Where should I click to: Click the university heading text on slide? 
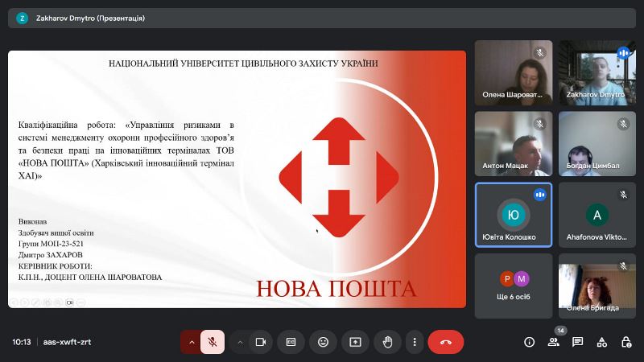tap(243, 64)
